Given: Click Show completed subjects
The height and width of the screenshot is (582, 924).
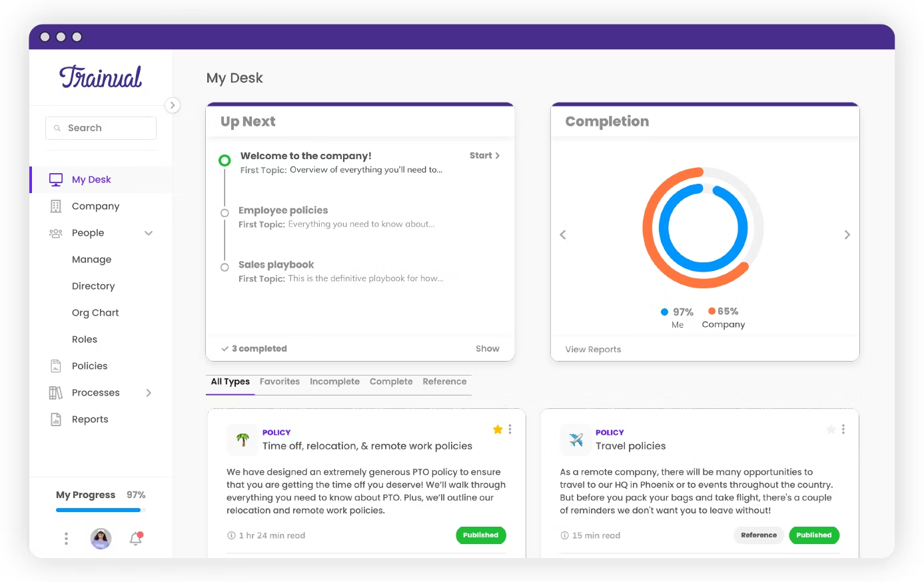Looking at the screenshot, I should pyautogui.click(x=488, y=349).
